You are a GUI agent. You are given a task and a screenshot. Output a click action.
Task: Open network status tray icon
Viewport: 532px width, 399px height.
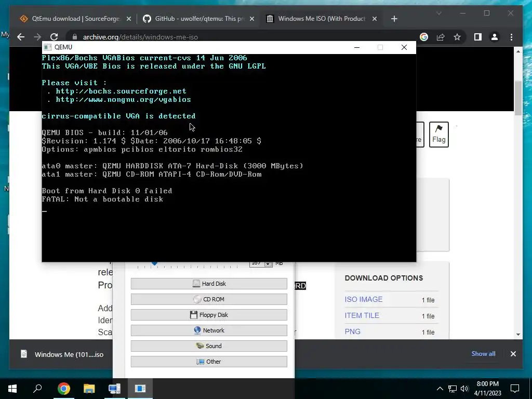click(x=453, y=389)
